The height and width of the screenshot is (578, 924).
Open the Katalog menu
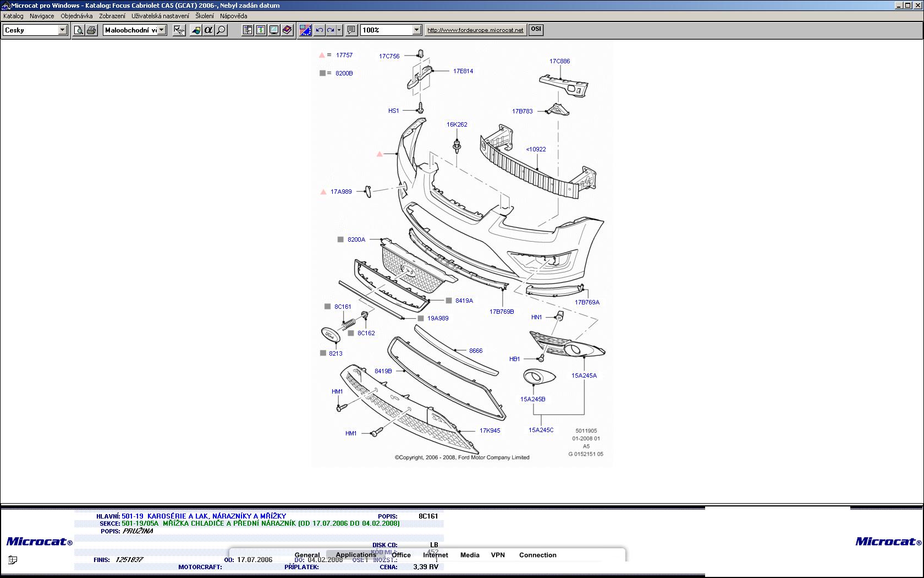pyautogui.click(x=13, y=16)
